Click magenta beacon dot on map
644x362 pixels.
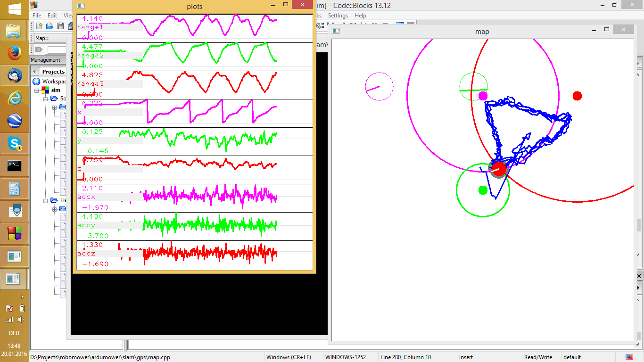[x=483, y=96]
